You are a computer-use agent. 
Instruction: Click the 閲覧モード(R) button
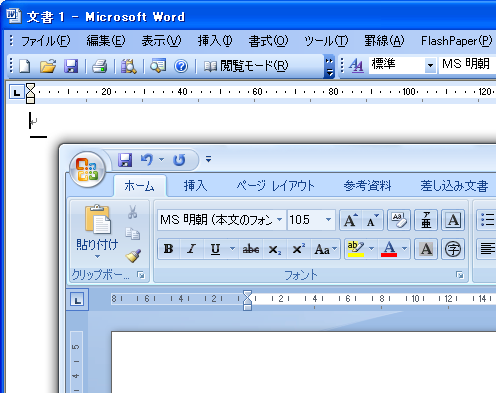[x=246, y=66]
